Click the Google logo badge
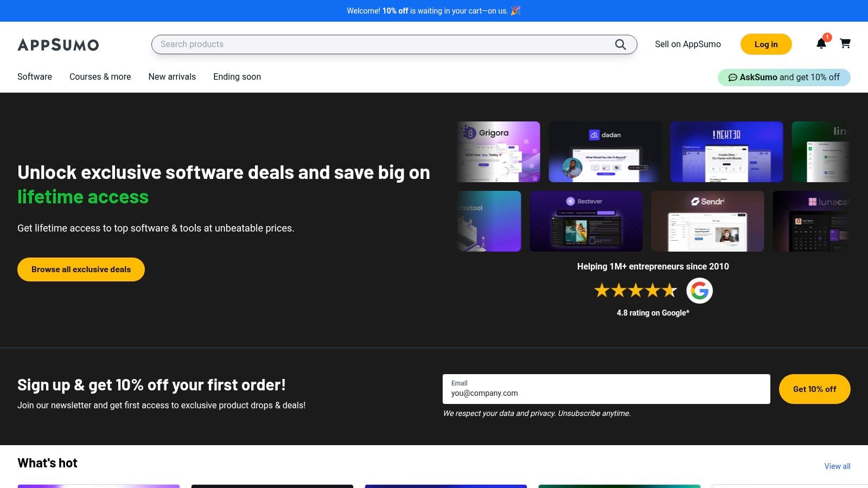This screenshot has width=868, height=488. pos(699,291)
